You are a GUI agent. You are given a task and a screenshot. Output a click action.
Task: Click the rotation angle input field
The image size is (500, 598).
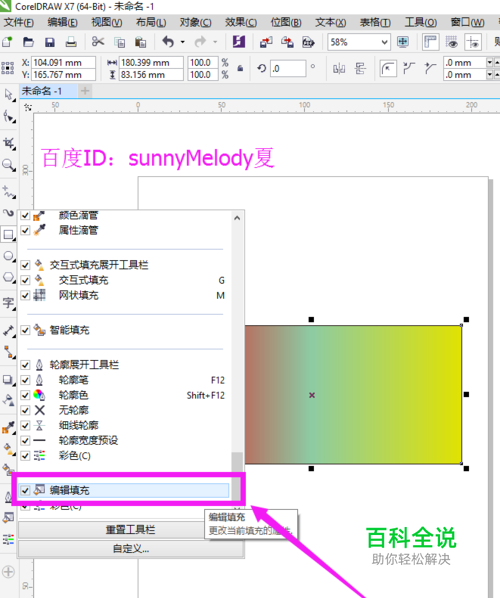pyautogui.click(x=288, y=69)
